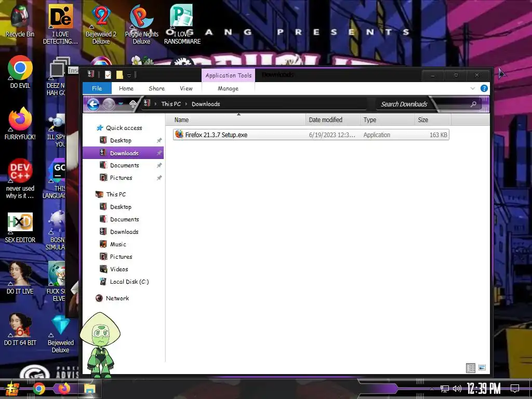Sort by the Date modified column header
Screen dimensions: 532x399
pos(332,120)
